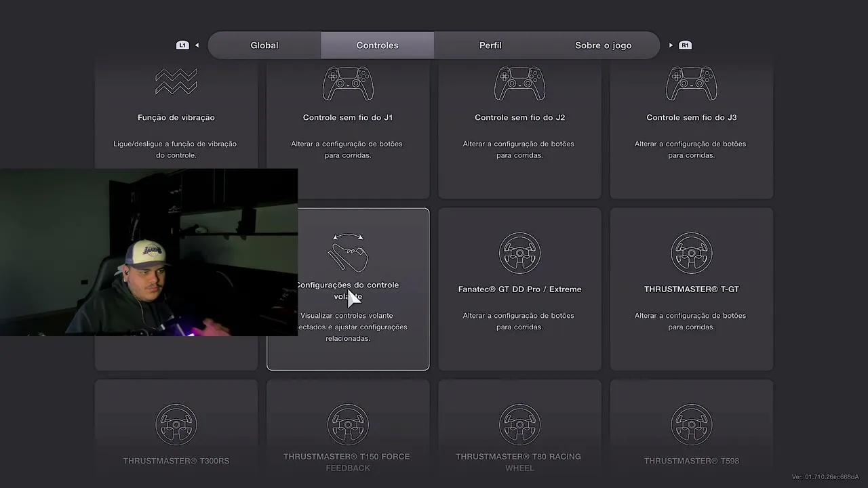The image size is (868, 488).
Task: Click 'Ligue/desligue a função de vibração' description
Action: pos(176,150)
